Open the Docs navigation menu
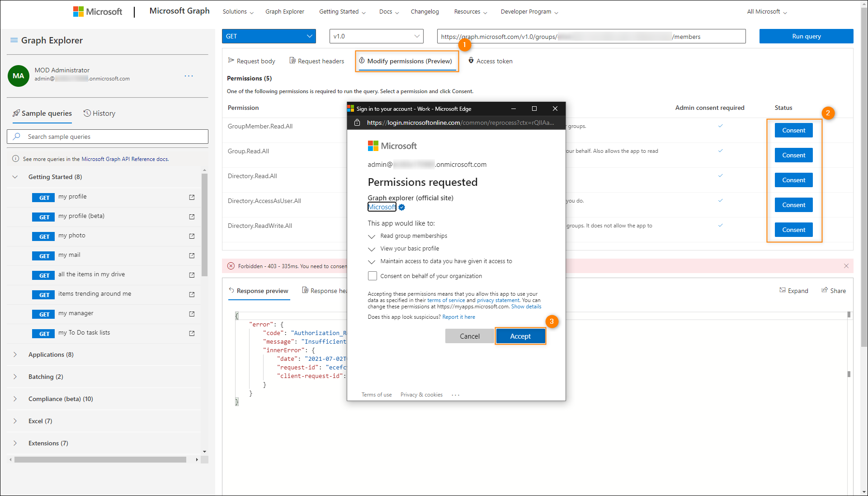868x496 pixels. click(x=389, y=12)
